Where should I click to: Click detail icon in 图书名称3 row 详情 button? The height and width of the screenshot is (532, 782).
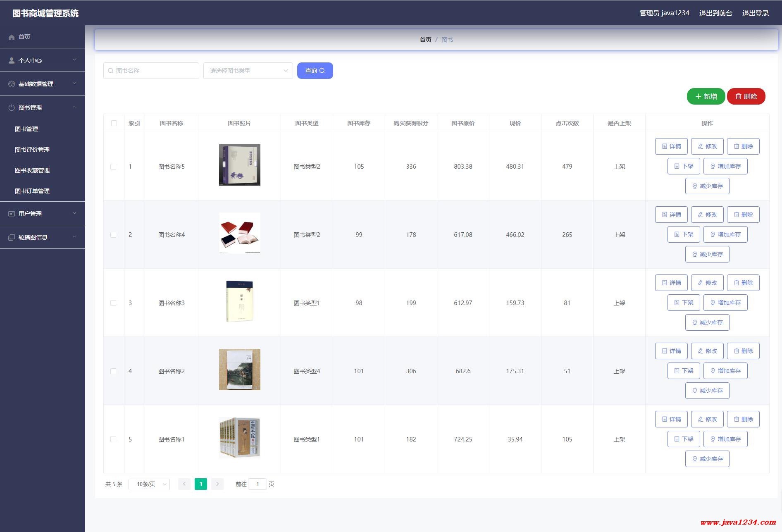[x=665, y=283]
